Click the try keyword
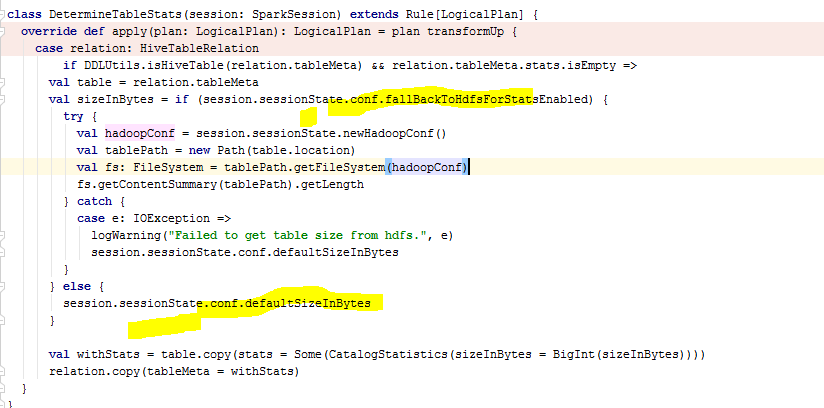Image resolution: width=824 pixels, height=408 pixels. pyautogui.click(x=74, y=116)
